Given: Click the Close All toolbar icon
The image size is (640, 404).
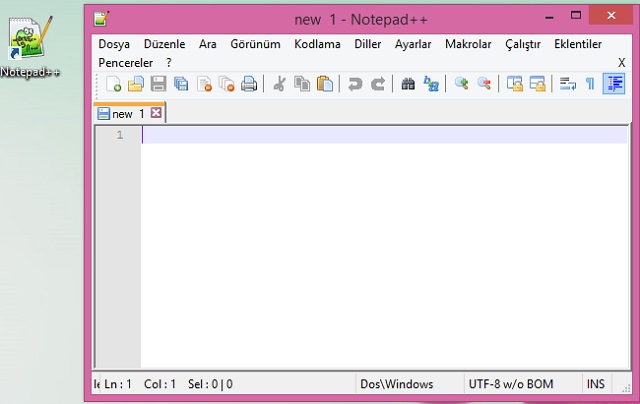Looking at the screenshot, I should [x=226, y=84].
